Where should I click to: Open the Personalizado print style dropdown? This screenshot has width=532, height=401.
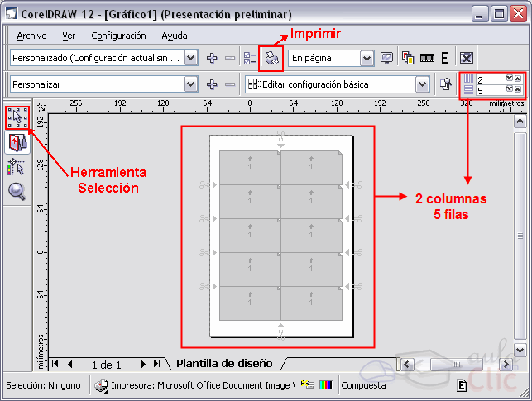pos(190,58)
